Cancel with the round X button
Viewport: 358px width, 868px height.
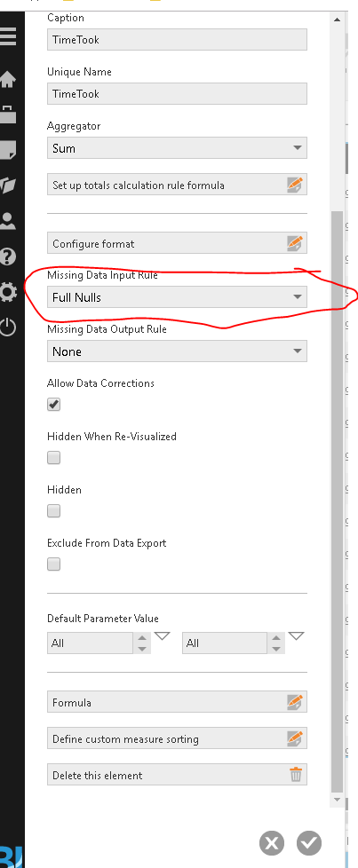pyautogui.click(x=272, y=843)
